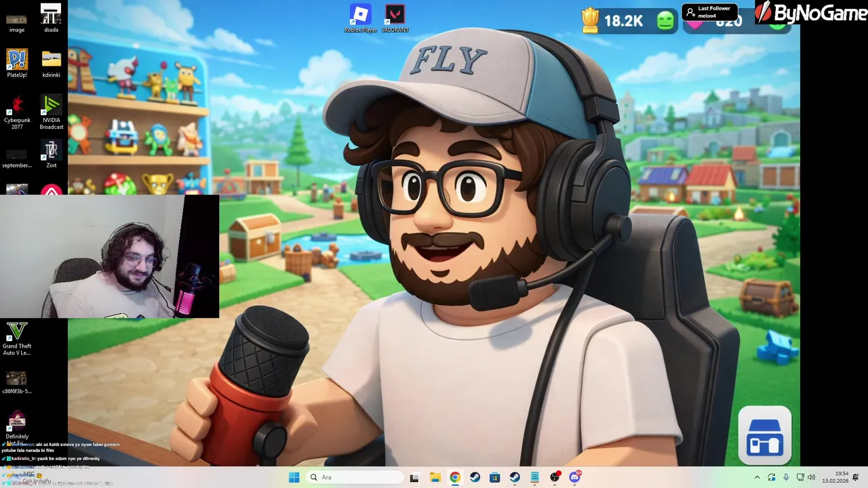Select the c86f6f3b-5 image file
Viewport: 868px width, 488px height.
(x=17, y=382)
